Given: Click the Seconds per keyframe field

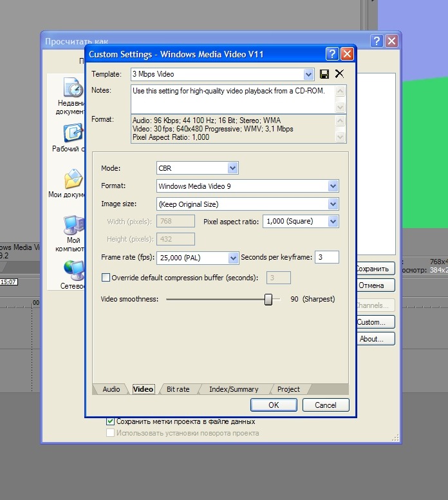Looking at the screenshot, I should coord(326,257).
